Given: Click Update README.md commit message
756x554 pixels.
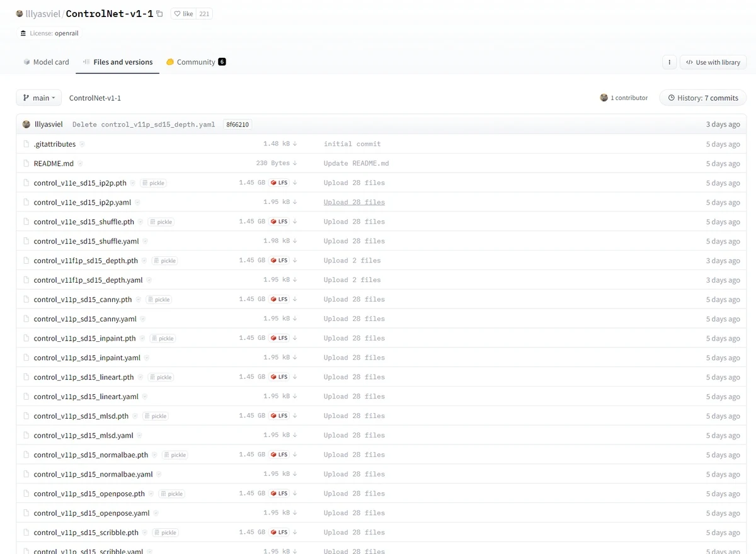Looking at the screenshot, I should (x=357, y=164).
